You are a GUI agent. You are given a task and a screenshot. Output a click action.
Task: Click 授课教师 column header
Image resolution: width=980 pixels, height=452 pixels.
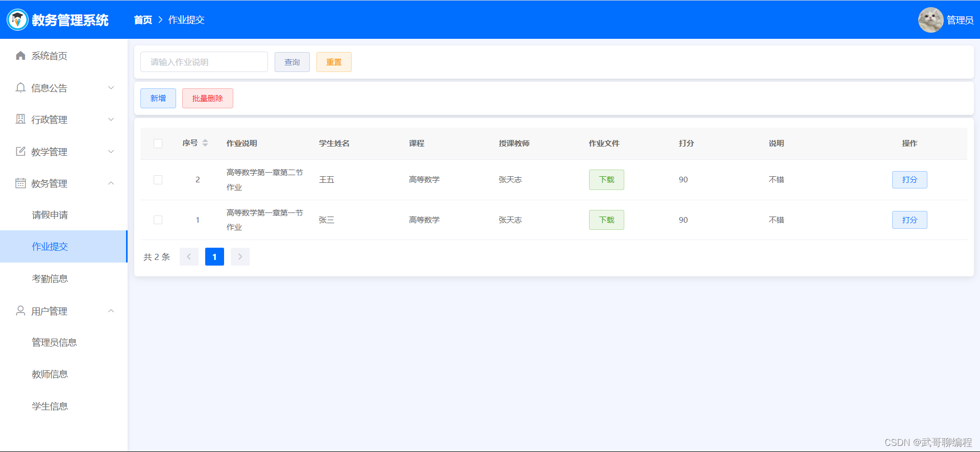pyautogui.click(x=514, y=144)
